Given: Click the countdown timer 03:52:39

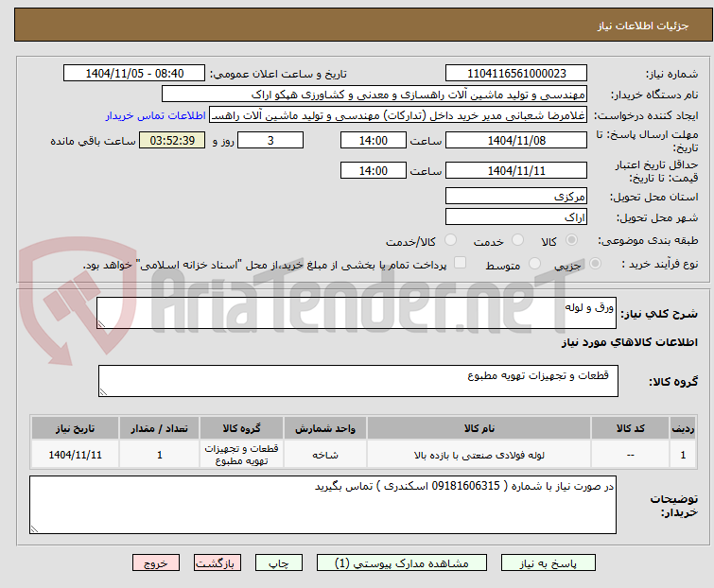Looking at the screenshot, I should pos(172,140).
